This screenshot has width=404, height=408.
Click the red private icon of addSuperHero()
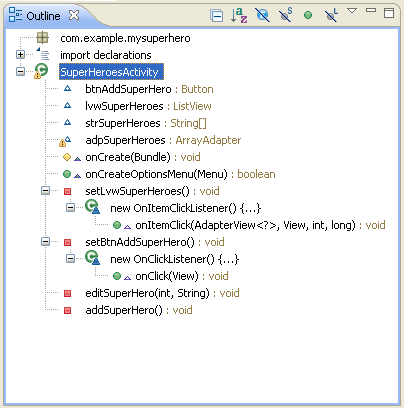point(67,311)
